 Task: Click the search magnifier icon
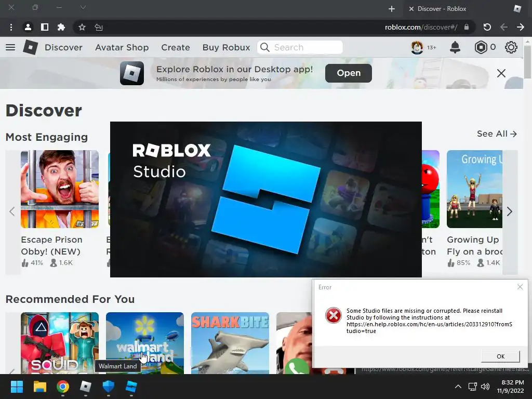point(265,47)
